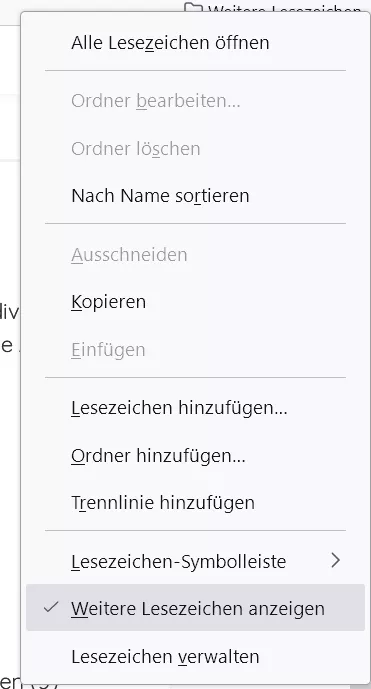Choose Ordner hinzufügen…
The width and height of the screenshot is (371, 689).
coord(195,455)
